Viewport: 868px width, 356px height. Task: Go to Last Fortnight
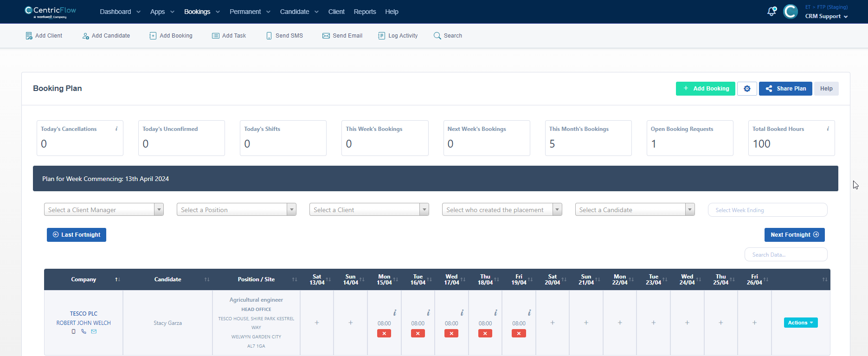tap(77, 235)
